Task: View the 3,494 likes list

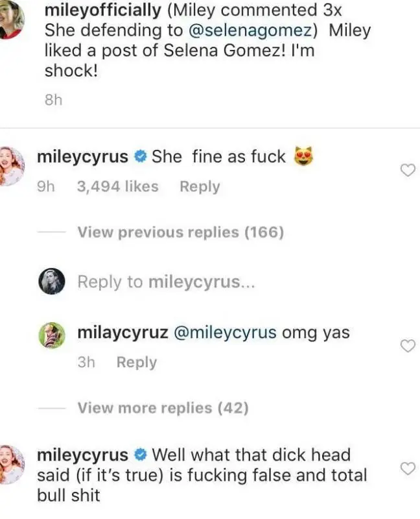Action: 117,187
